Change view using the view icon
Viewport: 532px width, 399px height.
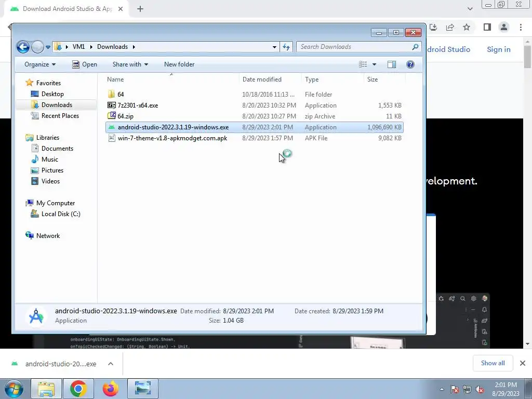[363, 64]
